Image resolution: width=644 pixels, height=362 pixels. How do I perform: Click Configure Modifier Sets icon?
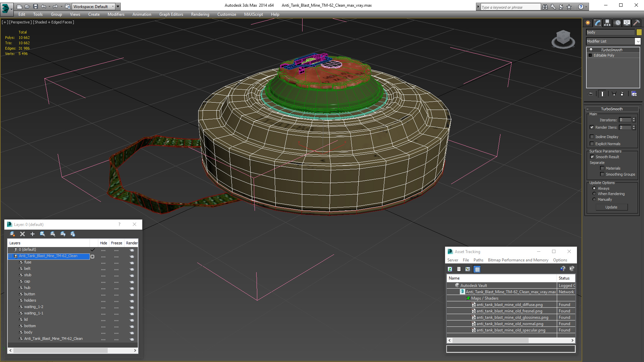point(634,94)
